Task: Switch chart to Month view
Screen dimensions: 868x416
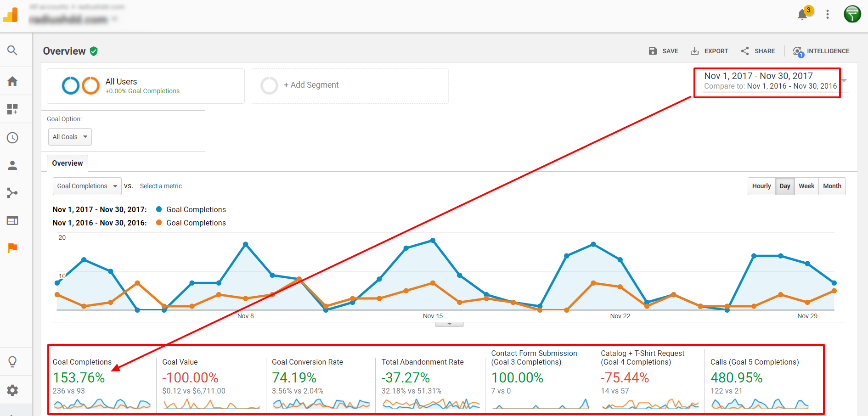Action: pyautogui.click(x=832, y=186)
